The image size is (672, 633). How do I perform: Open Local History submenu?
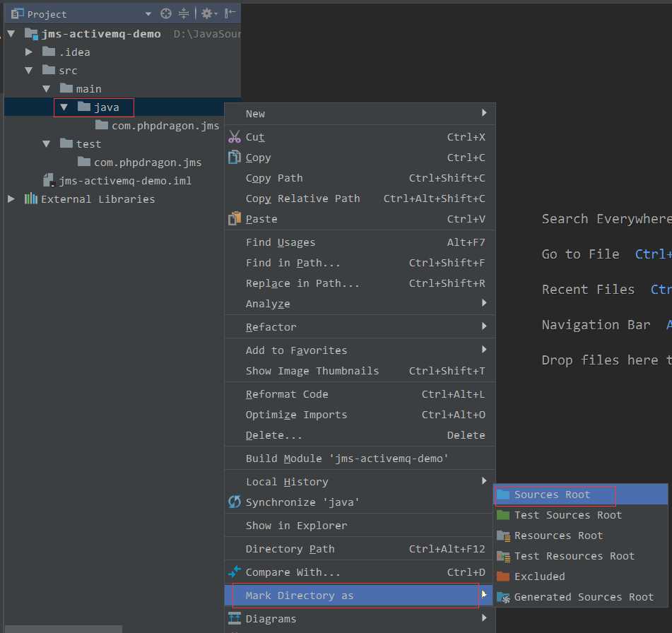click(x=360, y=482)
